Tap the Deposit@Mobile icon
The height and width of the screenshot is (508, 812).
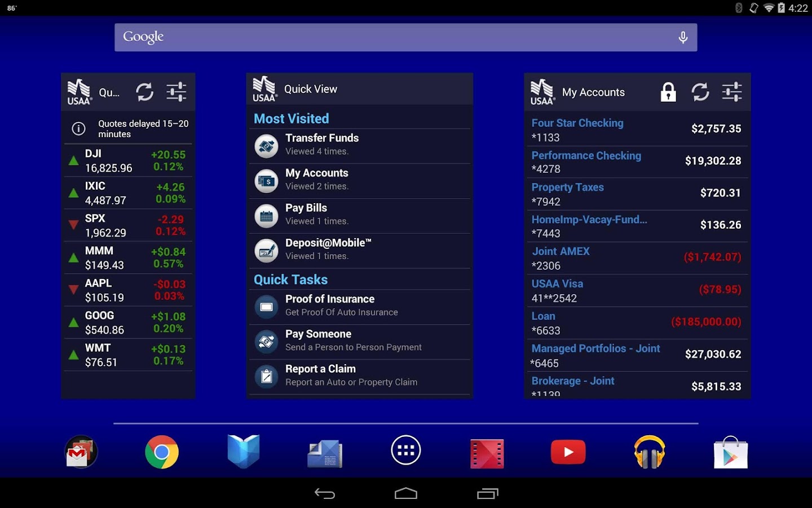pos(266,251)
